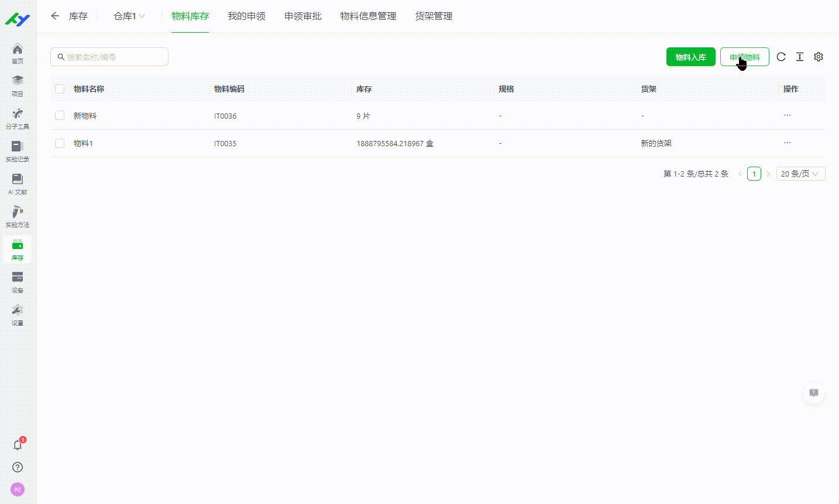Open the 项目 sidebar section

[x=17, y=84]
